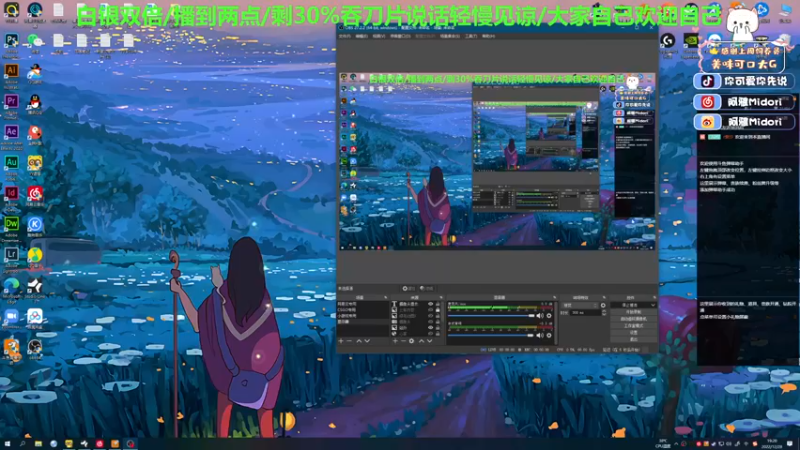Open the 桌面音频 channel gear settings

click(x=549, y=335)
